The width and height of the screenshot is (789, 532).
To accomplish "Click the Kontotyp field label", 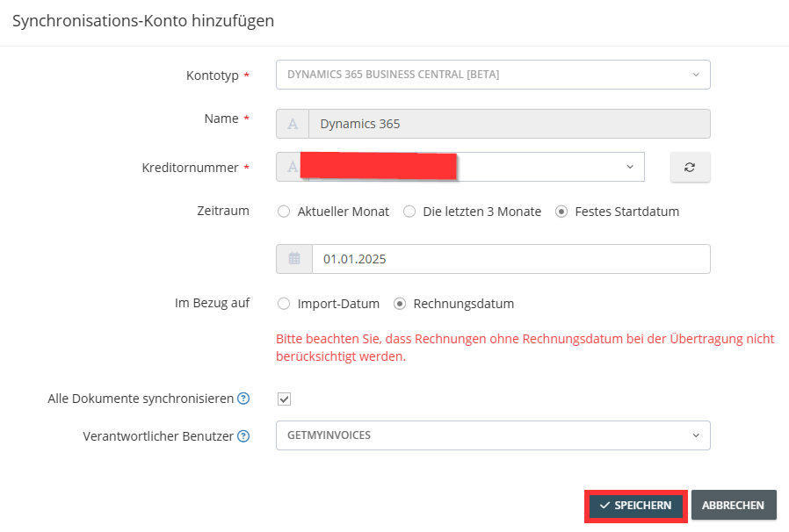I will click(x=213, y=75).
